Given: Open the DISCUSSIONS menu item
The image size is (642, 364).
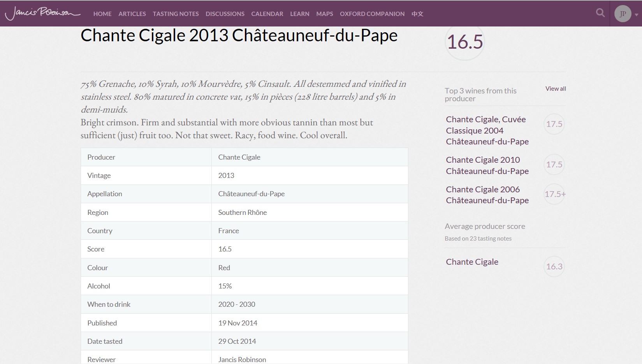Looking at the screenshot, I should click(x=225, y=14).
